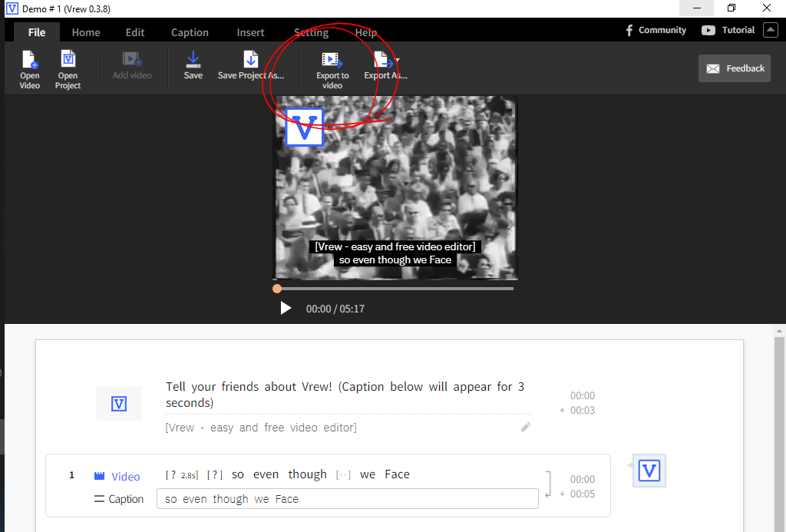Select clip number 1

pos(71,475)
